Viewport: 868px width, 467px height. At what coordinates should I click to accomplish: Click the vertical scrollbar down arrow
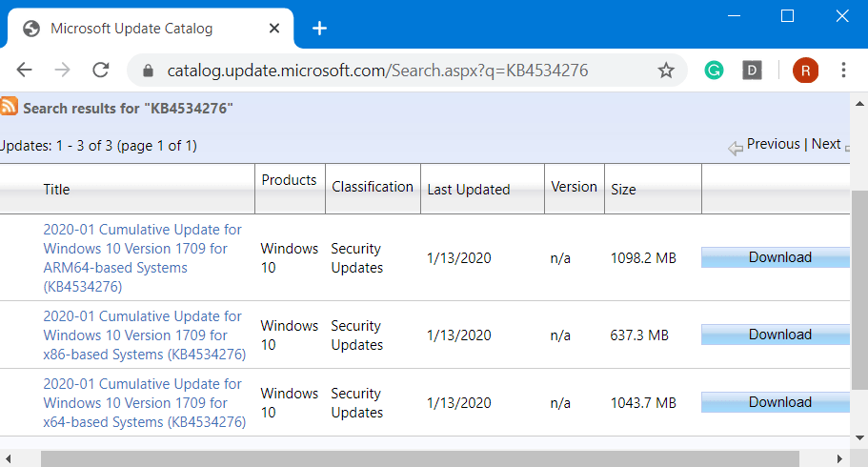pyautogui.click(x=859, y=437)
